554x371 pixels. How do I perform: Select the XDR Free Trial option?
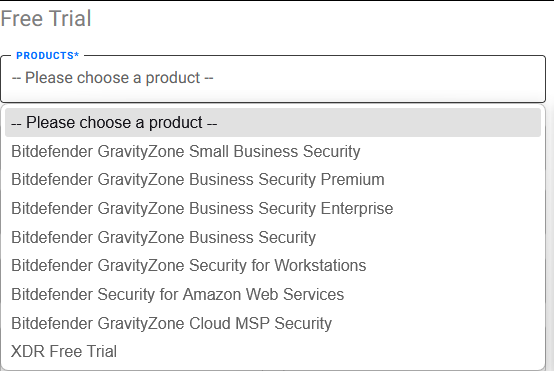pyautogui.click(x=273, y=351)
